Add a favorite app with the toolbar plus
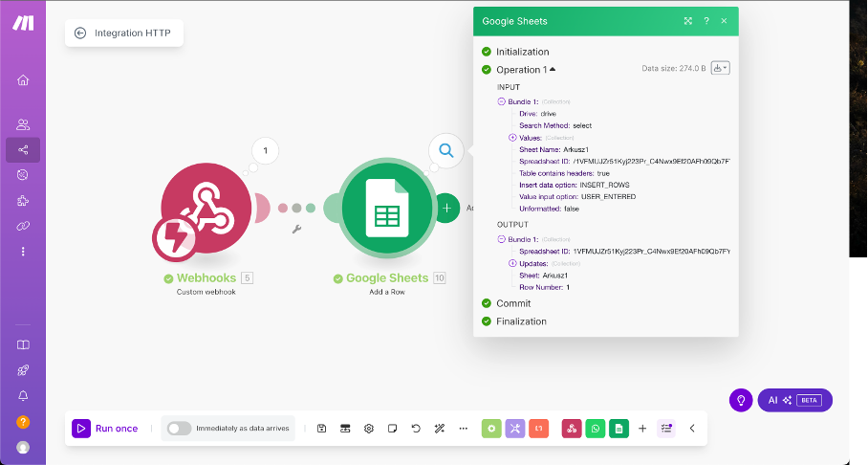Image resolution: width=868 pixels, height=465 pixels. [x=642, y=429]
